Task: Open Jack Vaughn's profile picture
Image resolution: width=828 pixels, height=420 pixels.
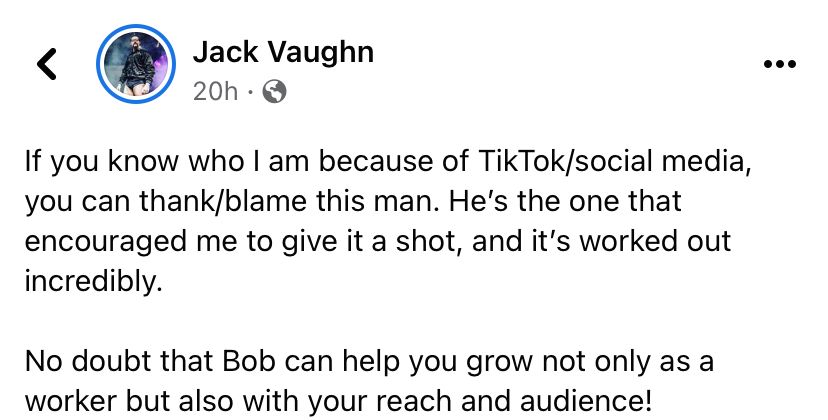Action: point(136,64)
